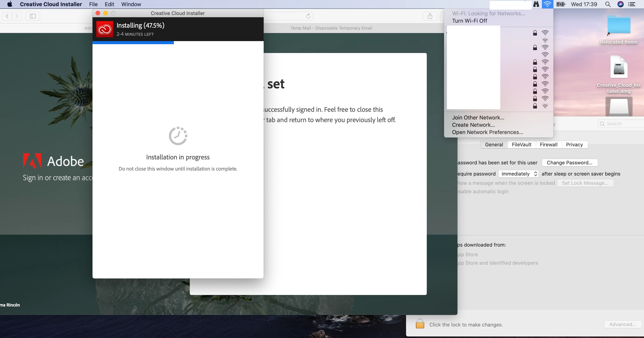The image size is (644, 338).
Task: Open the Creative Cloud Installer app menu
Action: coord(51,4)
